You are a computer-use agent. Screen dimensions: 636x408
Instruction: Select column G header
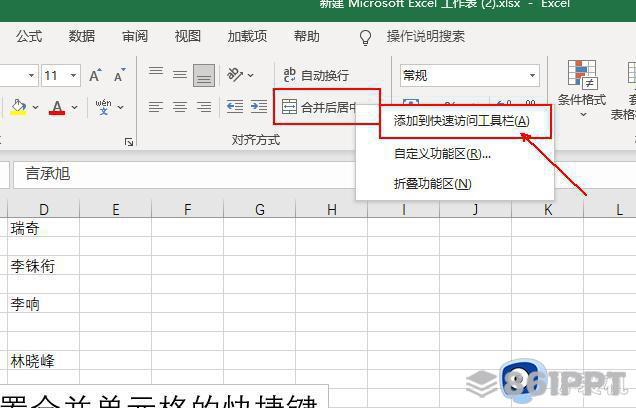(260, 210)
